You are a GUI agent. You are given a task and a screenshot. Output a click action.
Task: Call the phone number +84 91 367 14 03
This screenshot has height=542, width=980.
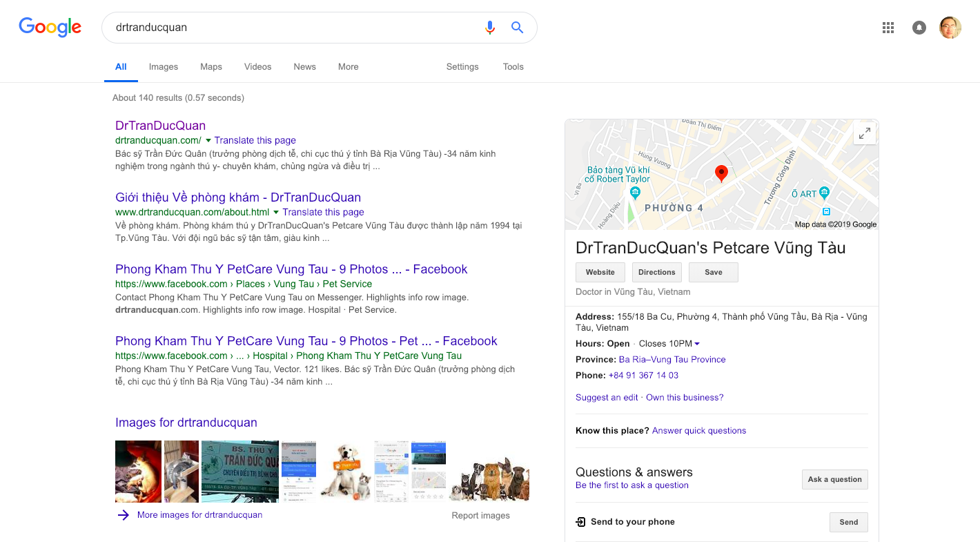point(643,376)
